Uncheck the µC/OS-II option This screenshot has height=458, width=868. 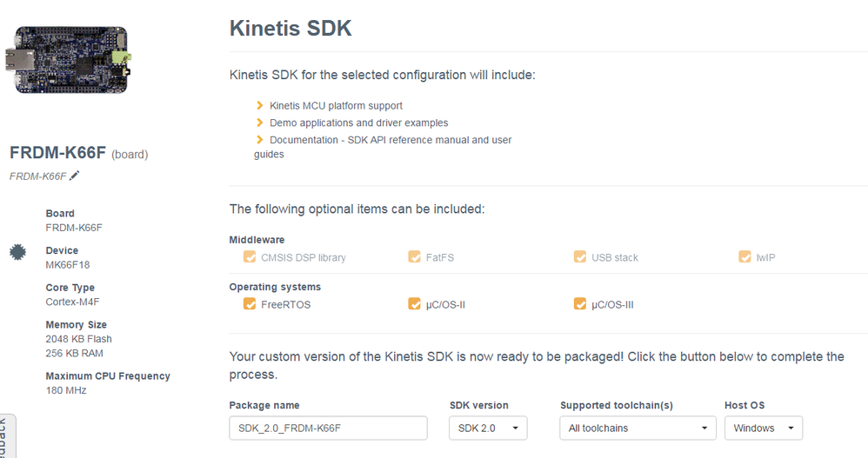[414, 303]
